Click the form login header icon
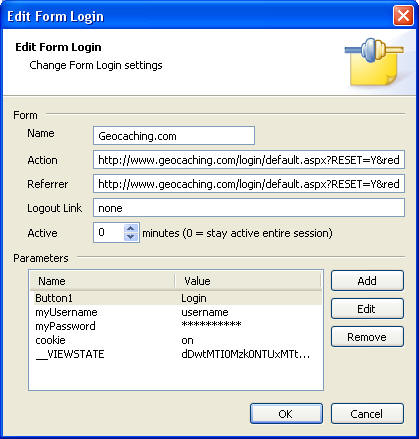This screenshot has width=419, height=439. 374,62
